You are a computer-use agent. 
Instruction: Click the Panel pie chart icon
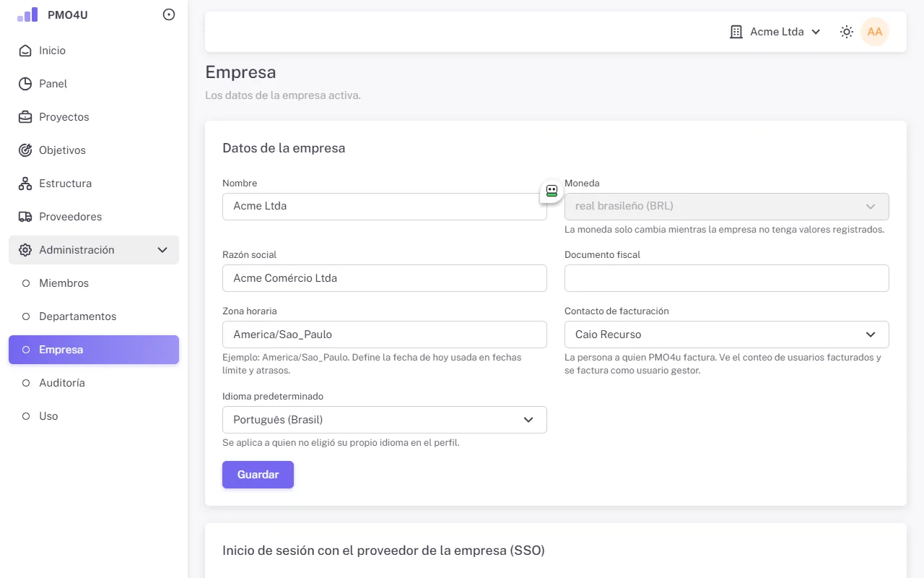tap(25, 84)
